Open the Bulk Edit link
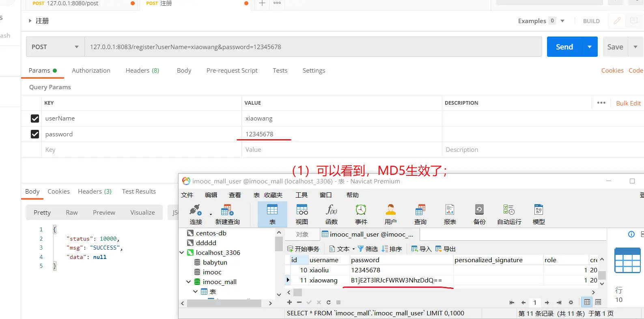 click(x=629, y=103)
